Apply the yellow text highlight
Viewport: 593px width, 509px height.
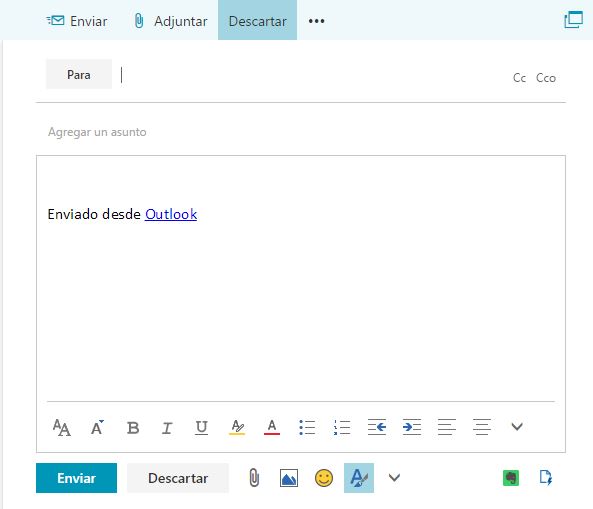pos(237,427)
